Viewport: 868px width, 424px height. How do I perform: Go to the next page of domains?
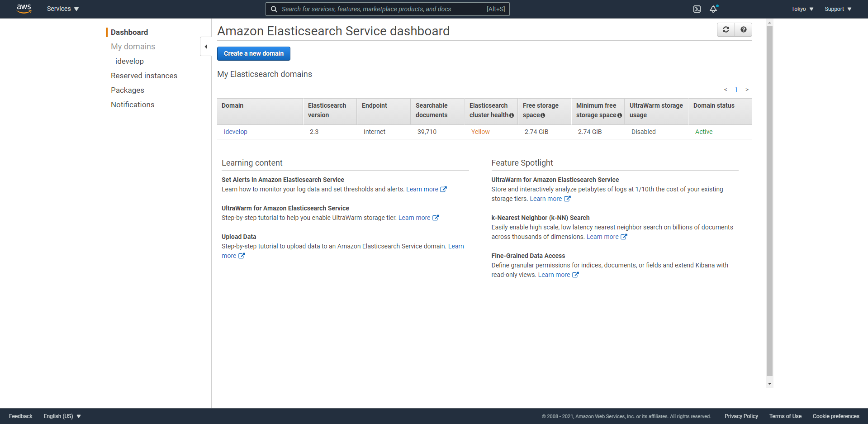[747, 90]
